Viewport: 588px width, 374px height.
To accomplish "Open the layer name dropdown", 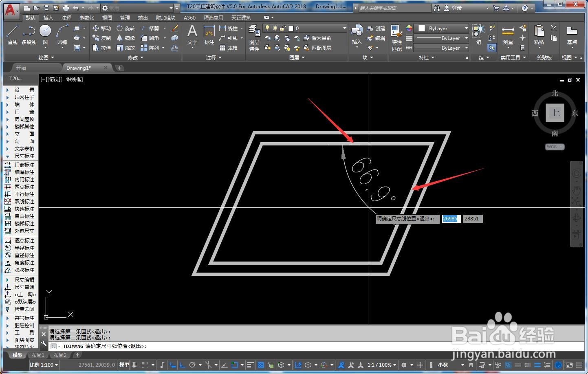I will (305, 28).
